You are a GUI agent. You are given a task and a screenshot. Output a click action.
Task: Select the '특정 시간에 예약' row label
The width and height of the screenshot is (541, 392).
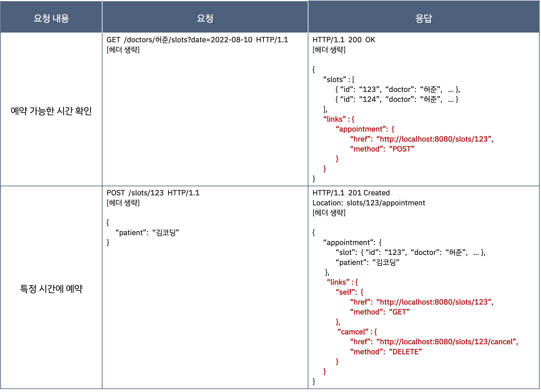[x=51, y=289]
